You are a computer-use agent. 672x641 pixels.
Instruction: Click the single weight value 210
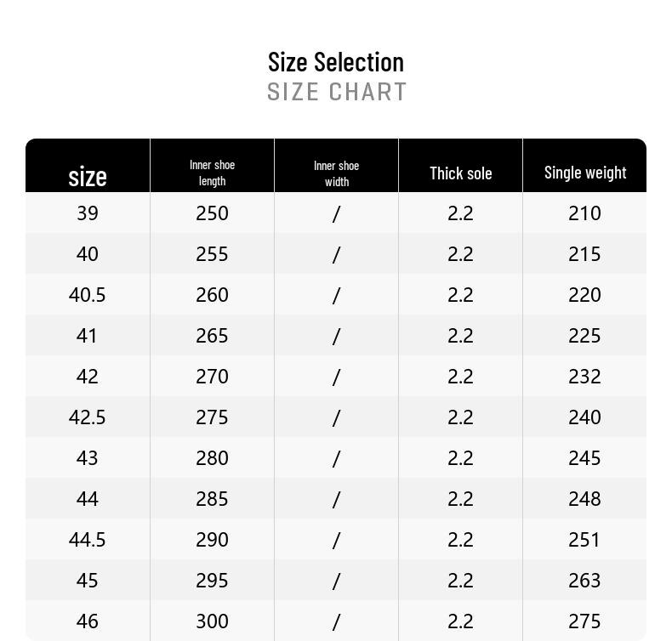tap(584, 213)
